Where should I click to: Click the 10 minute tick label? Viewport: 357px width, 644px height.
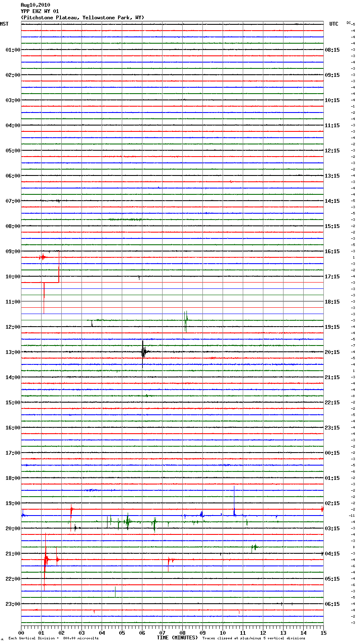click(x=223, y=633)
